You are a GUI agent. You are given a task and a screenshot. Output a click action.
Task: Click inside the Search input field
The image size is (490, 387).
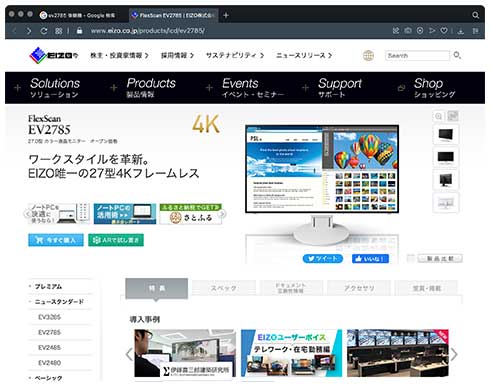point(417,55)
